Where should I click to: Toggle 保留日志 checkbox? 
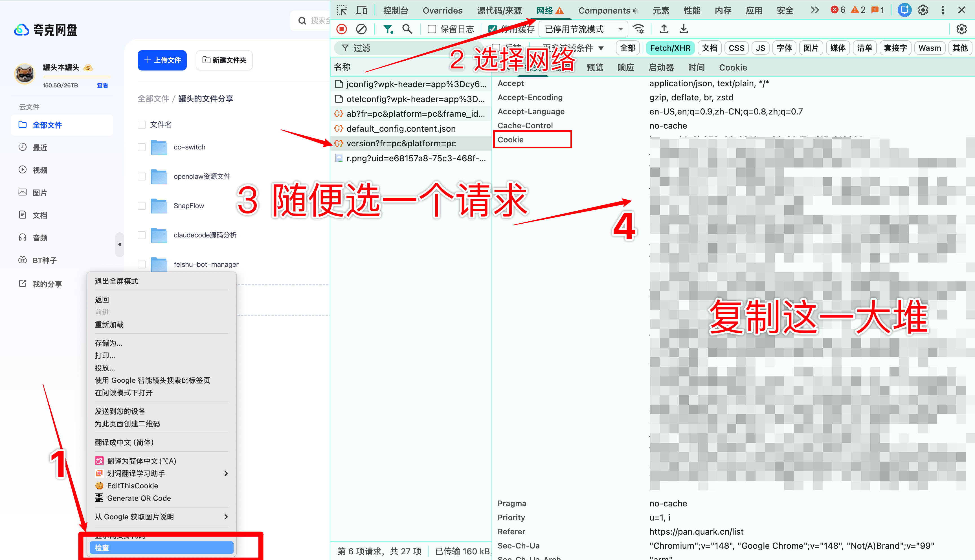(x=432, y=29)
